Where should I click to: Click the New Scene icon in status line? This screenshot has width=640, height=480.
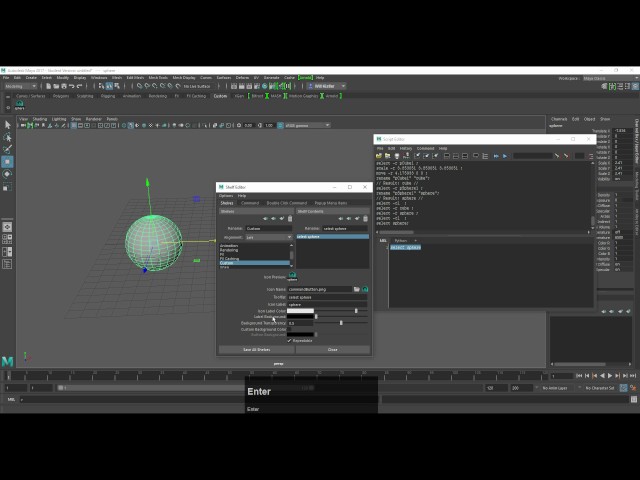(49, 86)
